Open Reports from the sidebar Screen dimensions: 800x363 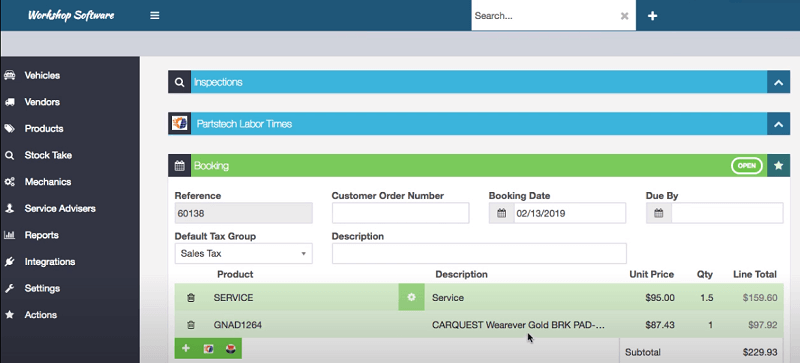tap(41, 235)
